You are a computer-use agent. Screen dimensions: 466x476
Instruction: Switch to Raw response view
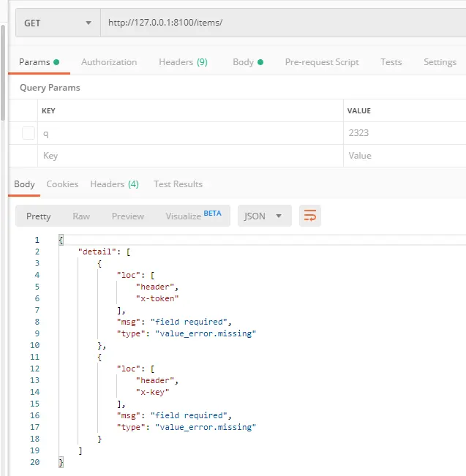pyautogui.click(x=81, y=216)
